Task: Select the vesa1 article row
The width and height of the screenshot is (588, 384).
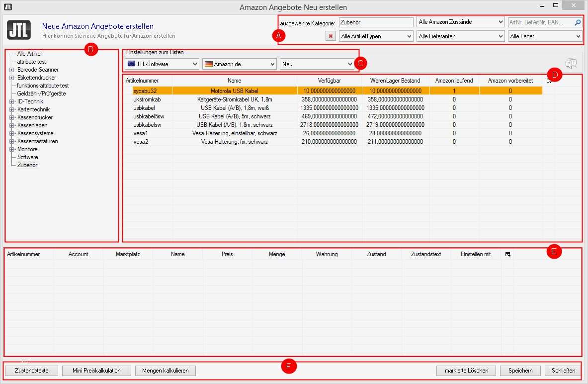Action: click(337, 133)
